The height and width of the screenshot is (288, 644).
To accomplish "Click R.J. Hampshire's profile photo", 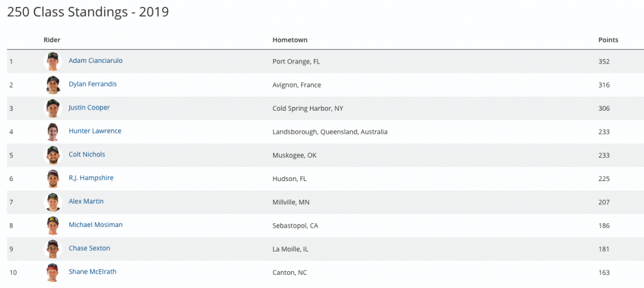I will click(x=53, y=179).
